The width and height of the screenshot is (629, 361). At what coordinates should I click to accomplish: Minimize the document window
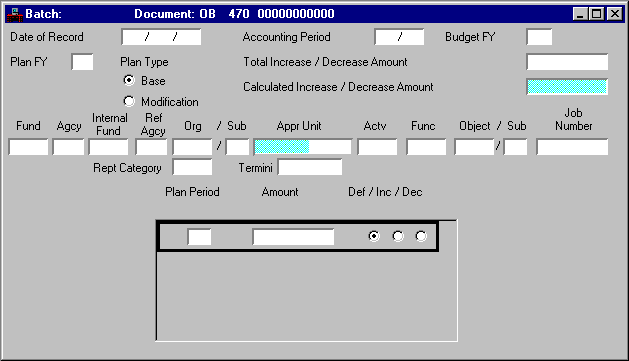click(580, 14)
